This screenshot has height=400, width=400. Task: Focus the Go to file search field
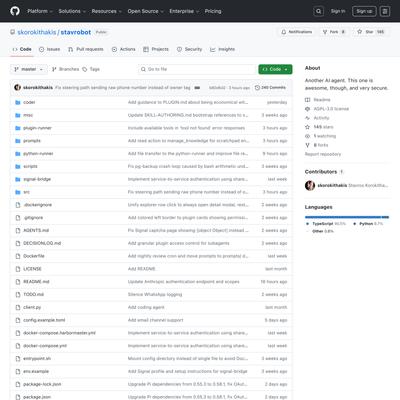(197, 69)
